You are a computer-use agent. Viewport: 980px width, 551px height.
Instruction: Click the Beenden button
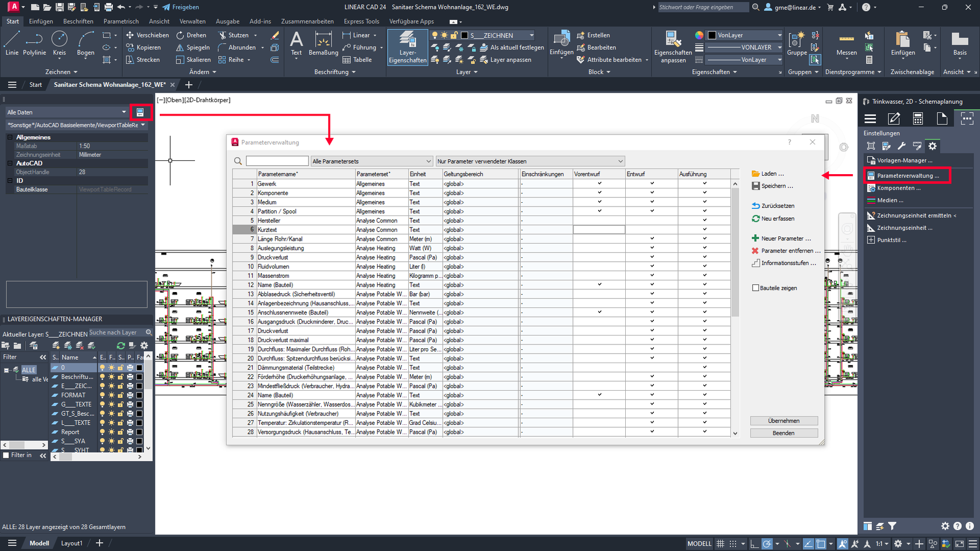(783, 433)
